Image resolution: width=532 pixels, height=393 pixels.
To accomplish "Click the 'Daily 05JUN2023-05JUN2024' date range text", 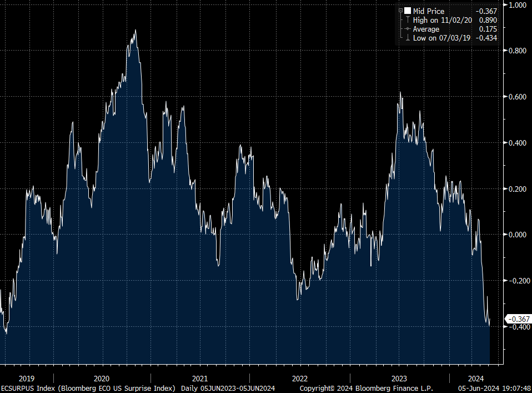I will click(228, 388).
